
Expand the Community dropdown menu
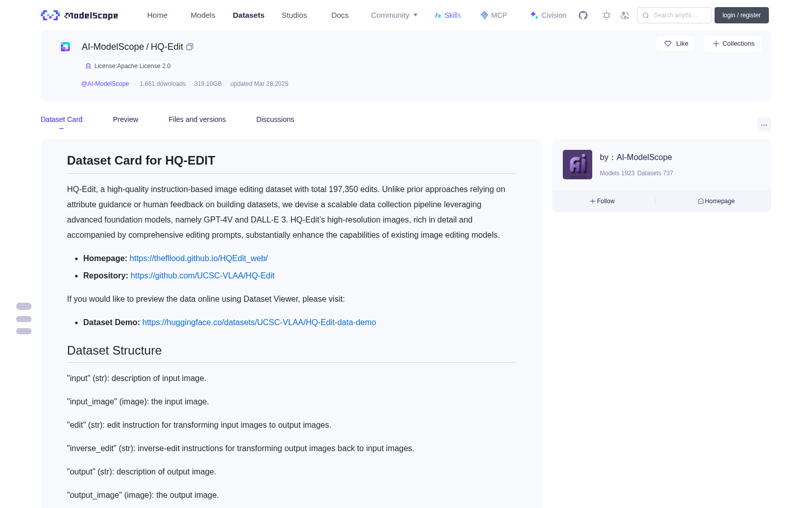point(394,15)
